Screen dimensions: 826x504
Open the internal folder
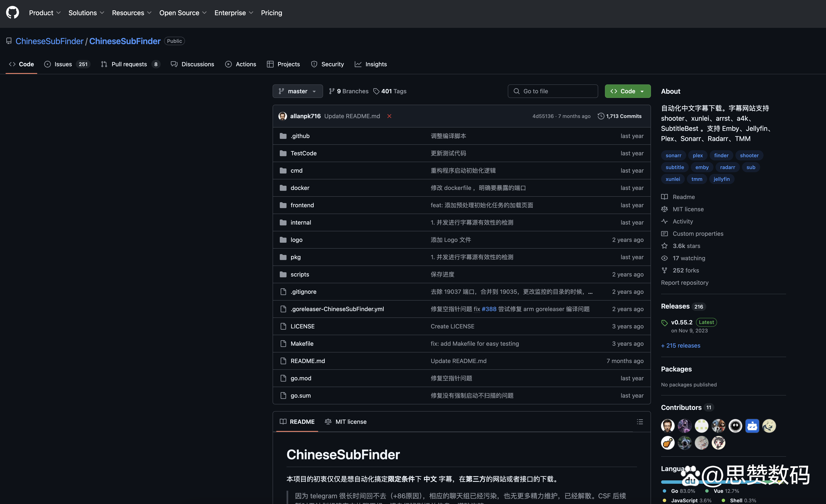pyautogui.click(x=301, y=222)
